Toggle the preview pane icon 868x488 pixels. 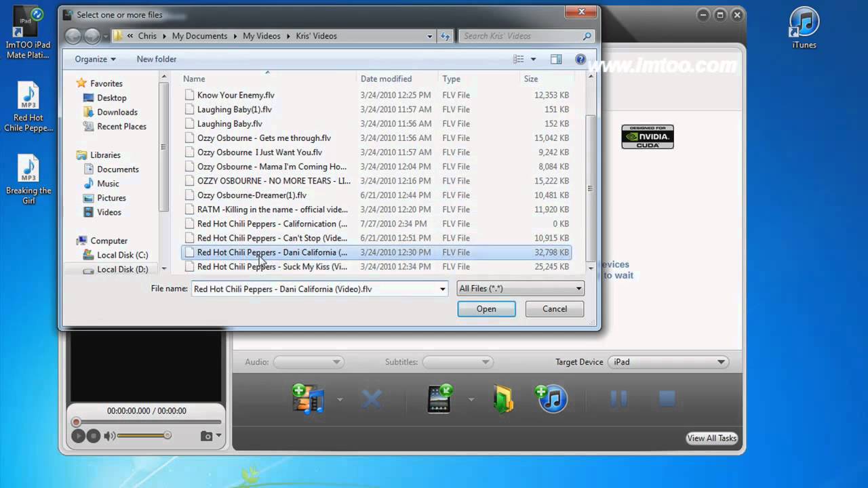click(556, 59)
